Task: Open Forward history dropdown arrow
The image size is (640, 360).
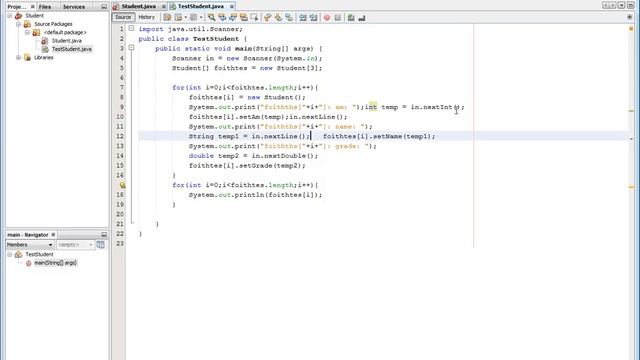Action: coord(201,18)
